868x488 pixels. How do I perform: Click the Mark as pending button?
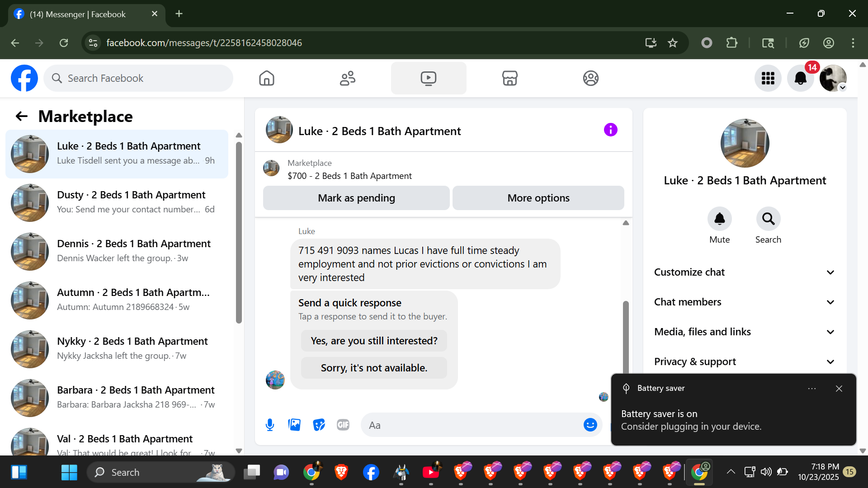click(356, 198)
